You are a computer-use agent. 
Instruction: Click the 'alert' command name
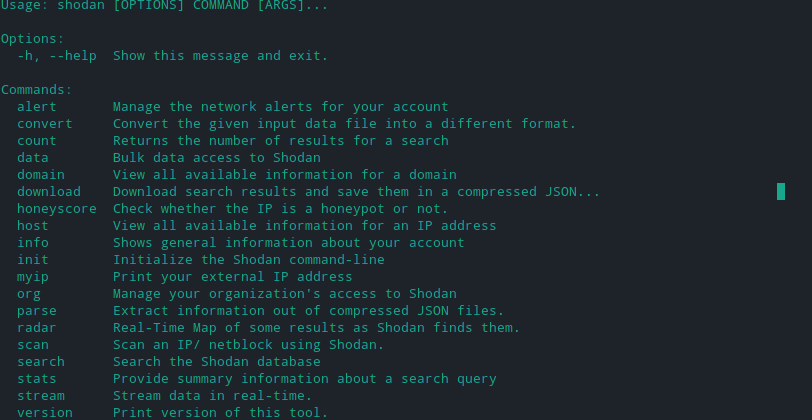tap(37, 107)
